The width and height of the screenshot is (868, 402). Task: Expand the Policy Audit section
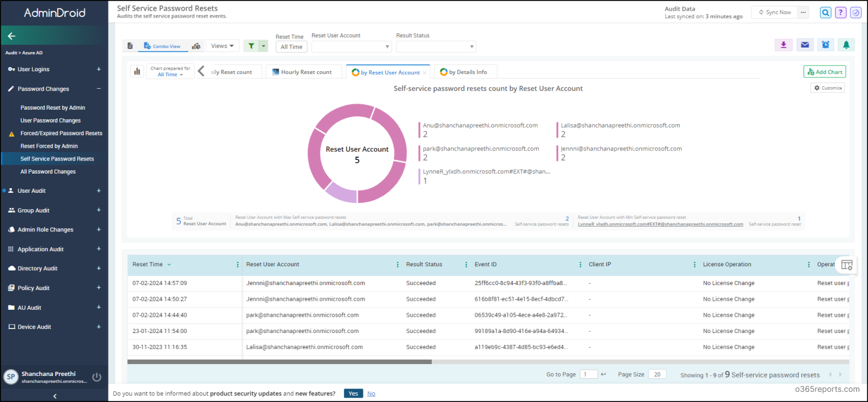98,288
